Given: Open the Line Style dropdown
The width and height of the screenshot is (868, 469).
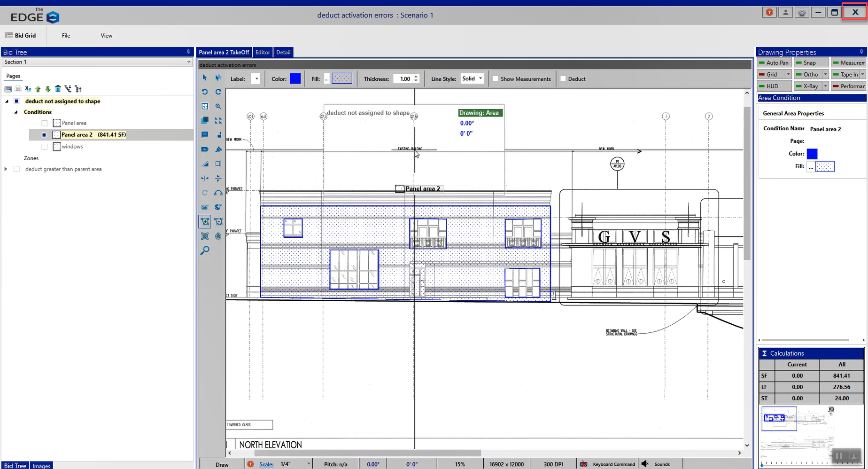Looking at the screenshot, I should 472,79.
